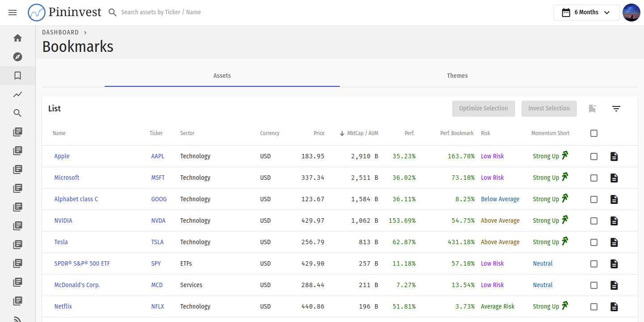644x322 pixels.
Task: Click the Pininvest logo
Action: (x=64, y=12)
